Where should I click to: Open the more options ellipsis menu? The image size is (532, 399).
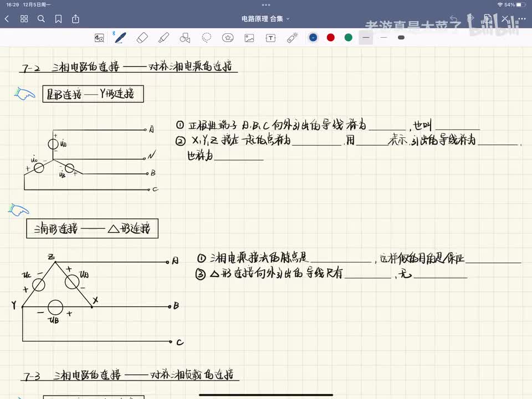point(521,19)
